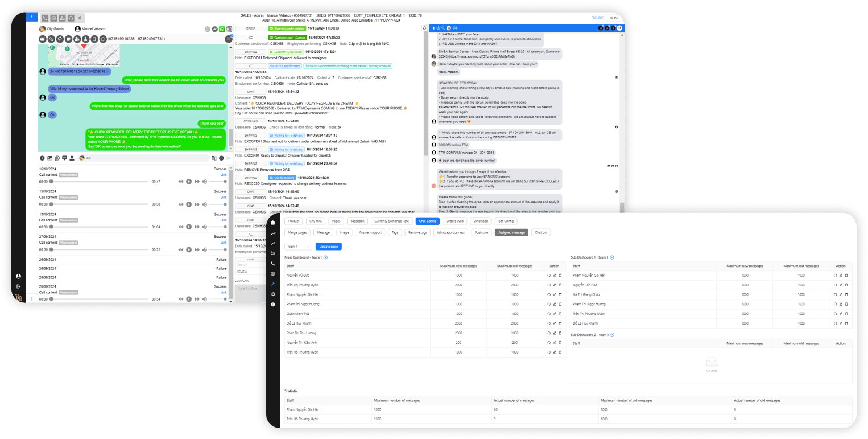868x439 pixels.
Task: Click the send arrow in message composer
Action: (x=229, y=158)
